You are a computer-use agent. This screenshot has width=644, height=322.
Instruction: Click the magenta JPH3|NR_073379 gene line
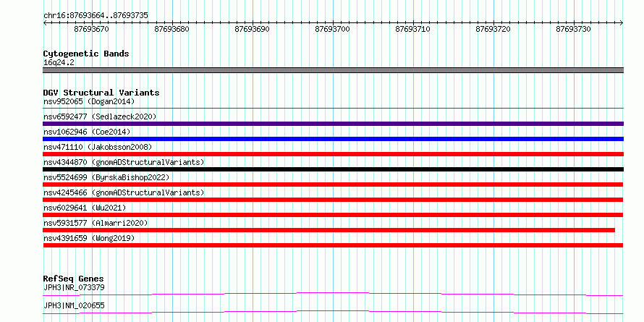[x=333, y=294]
